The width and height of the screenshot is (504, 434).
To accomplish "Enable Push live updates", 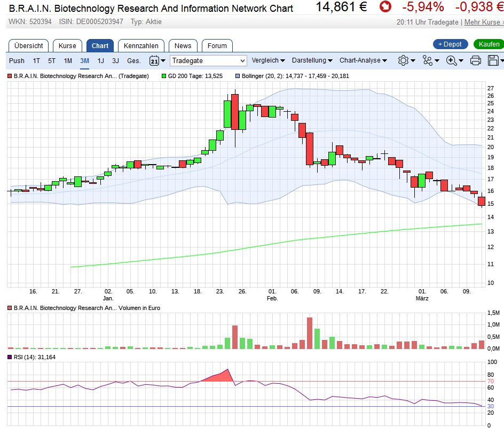I will coord(17,61).
